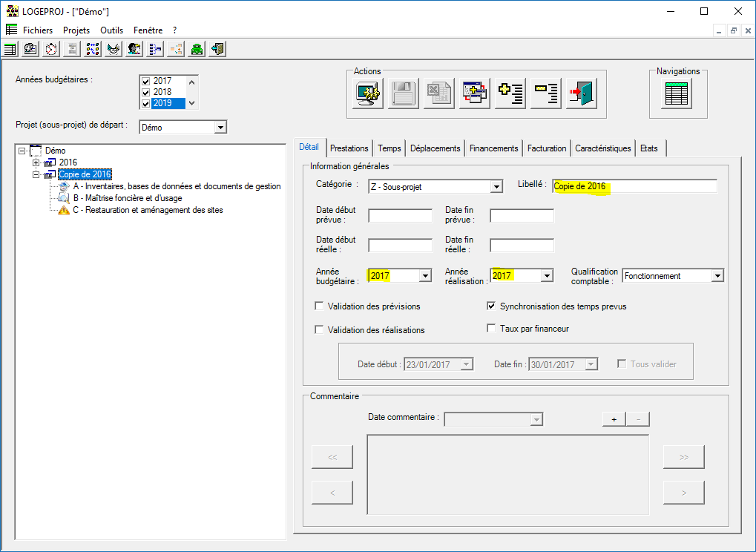756x552 pixels.
Task: Uncheck Synchronisation des temps prevus
Action: [x=491, y=306]
